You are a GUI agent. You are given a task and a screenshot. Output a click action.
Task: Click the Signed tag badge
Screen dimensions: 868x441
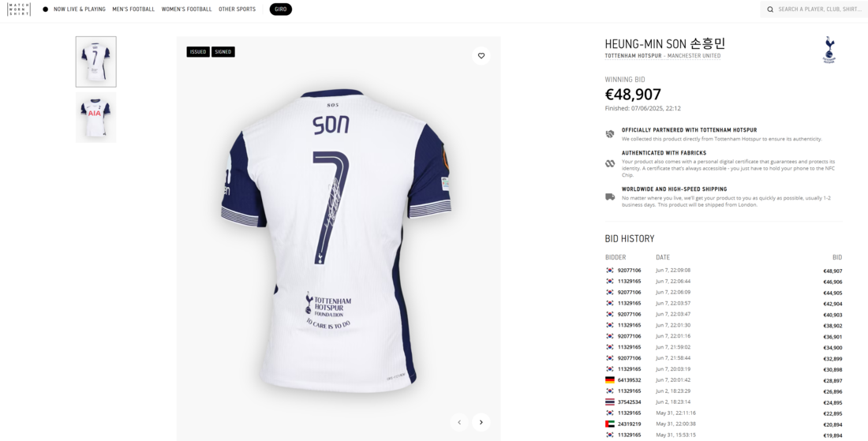click(x=223, y=52)
